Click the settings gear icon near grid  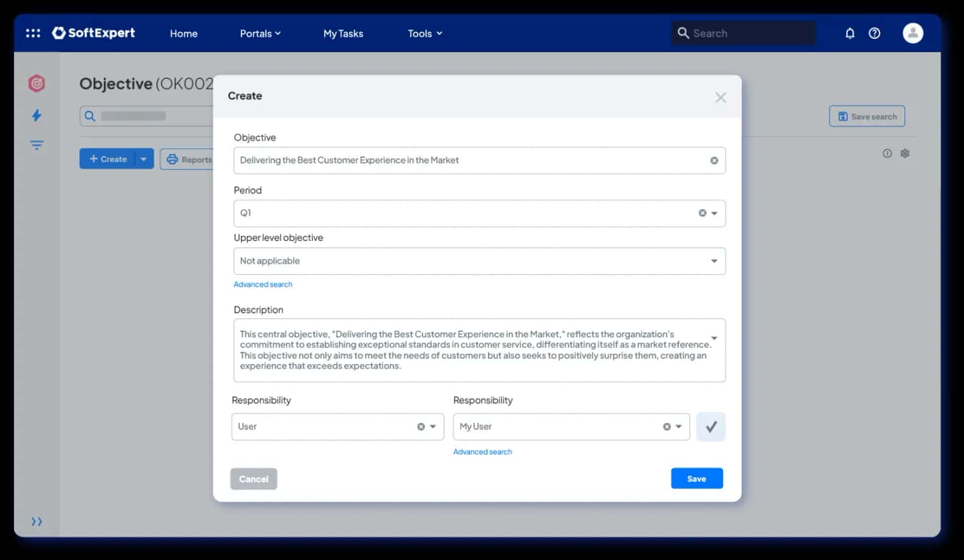[905, 153]
